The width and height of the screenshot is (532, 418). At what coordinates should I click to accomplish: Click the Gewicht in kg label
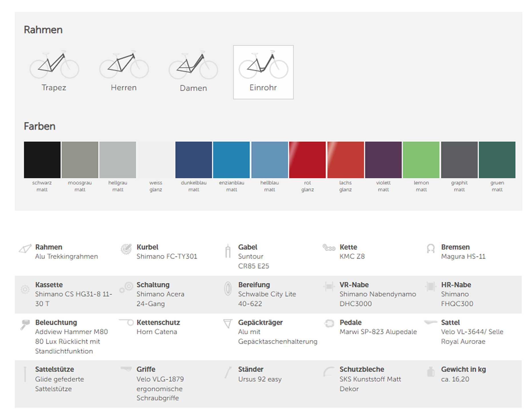point(463,369)
